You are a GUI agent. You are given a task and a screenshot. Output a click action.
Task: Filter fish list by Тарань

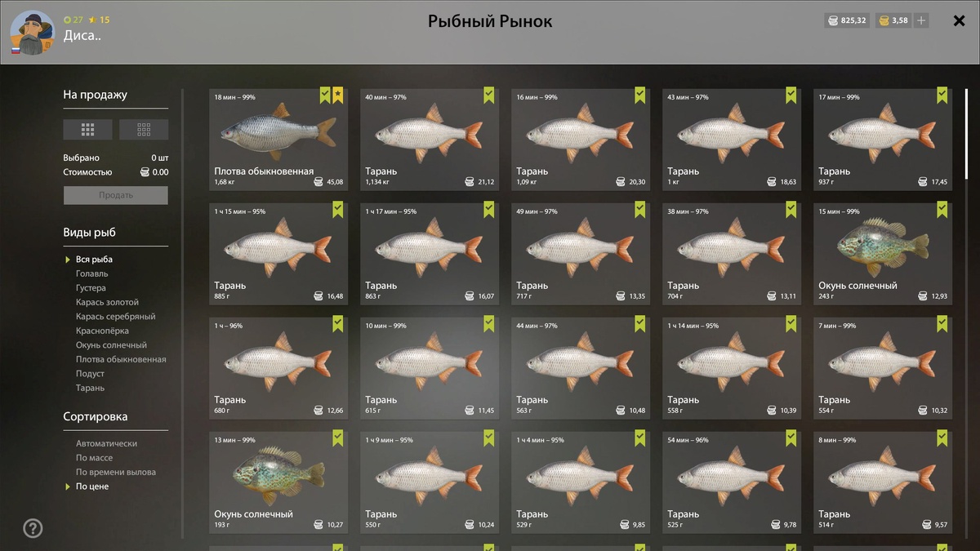(90, 388)
